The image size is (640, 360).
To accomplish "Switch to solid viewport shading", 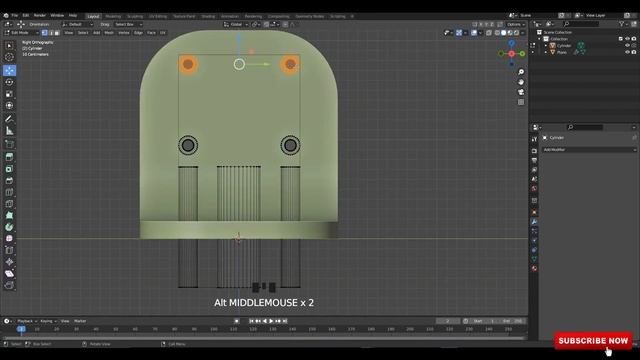I will click(504, 33).
